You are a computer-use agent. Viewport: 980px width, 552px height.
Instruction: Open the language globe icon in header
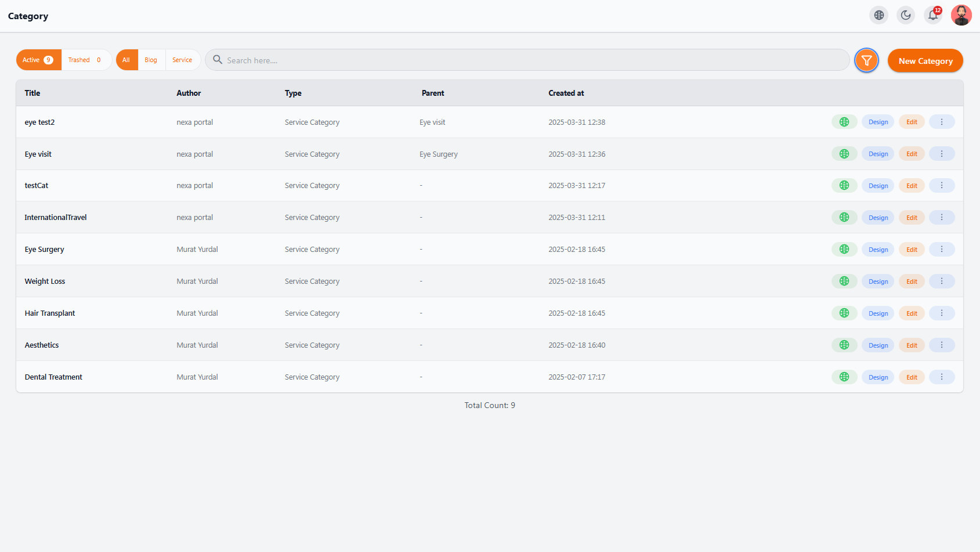(x=879, y=16)
